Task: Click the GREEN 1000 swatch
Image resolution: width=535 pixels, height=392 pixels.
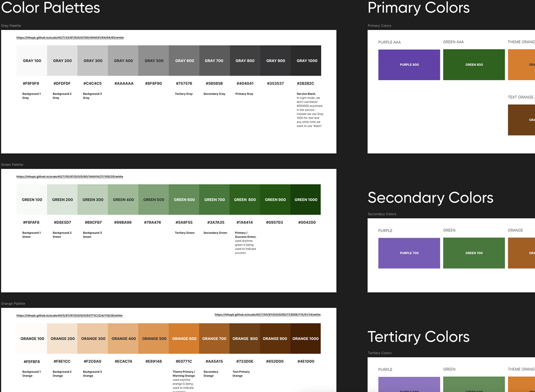Action: [x=306, y=199]
